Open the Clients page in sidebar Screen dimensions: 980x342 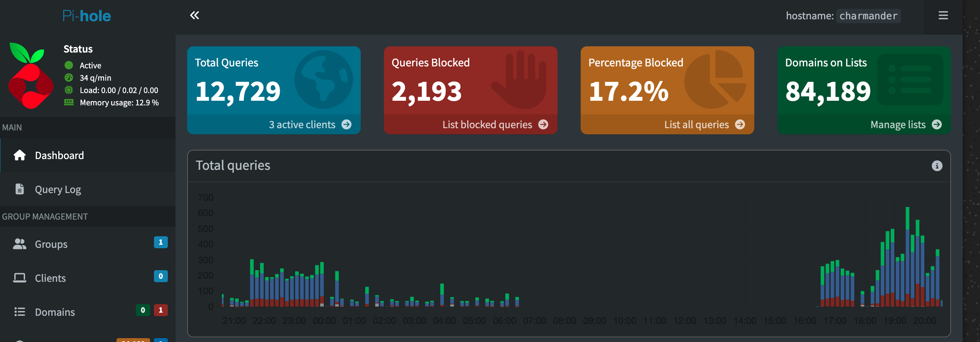tap(50, 278)
